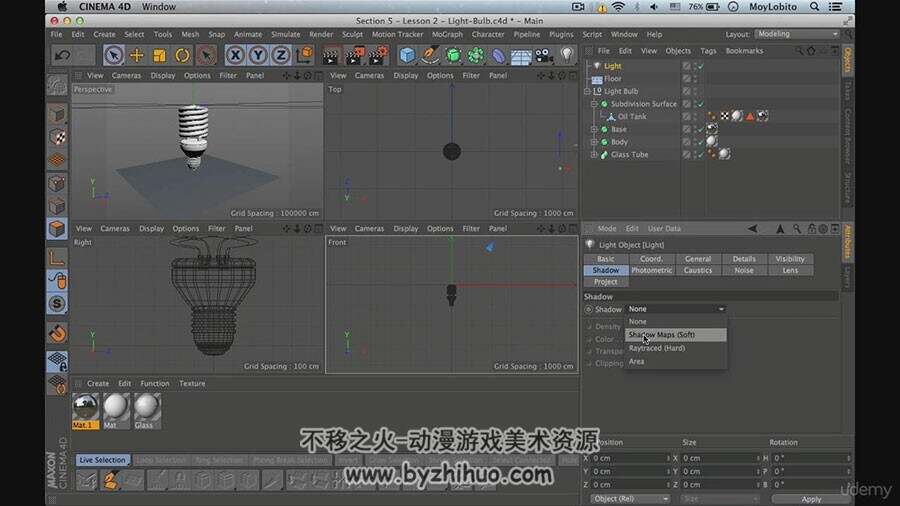The image size is (900, 506).
Task: Add a Floor environment object icon
Action: pos(521,55)
